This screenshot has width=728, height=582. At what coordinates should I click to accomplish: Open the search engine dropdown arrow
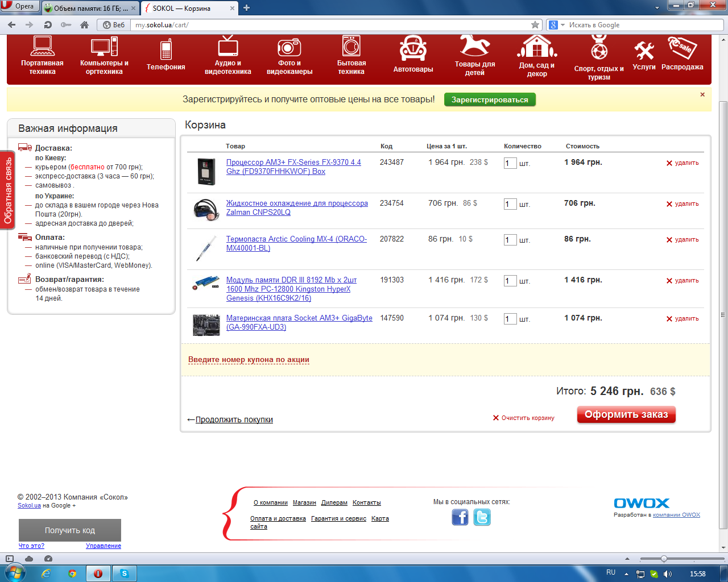[563, 25]
